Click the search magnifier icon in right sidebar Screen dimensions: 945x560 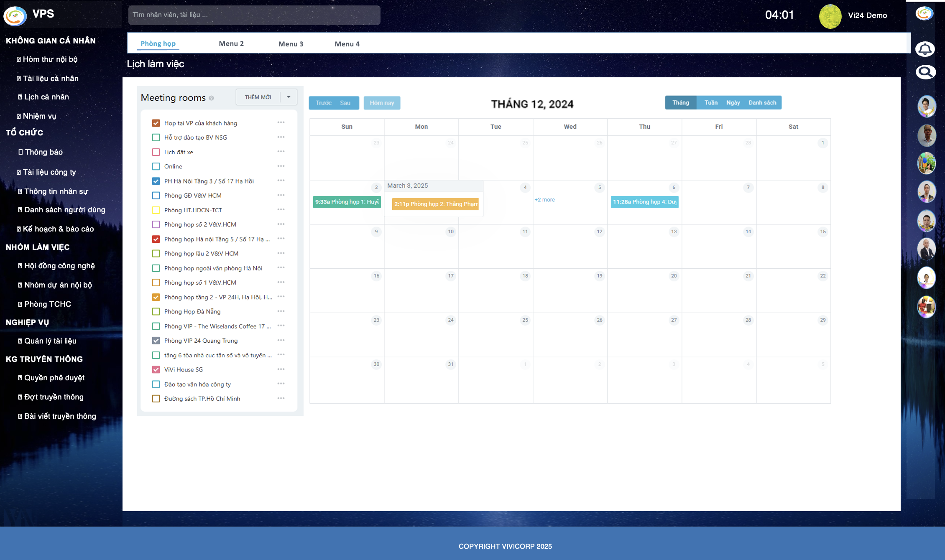pyautogui.click(x=925, y=72)
